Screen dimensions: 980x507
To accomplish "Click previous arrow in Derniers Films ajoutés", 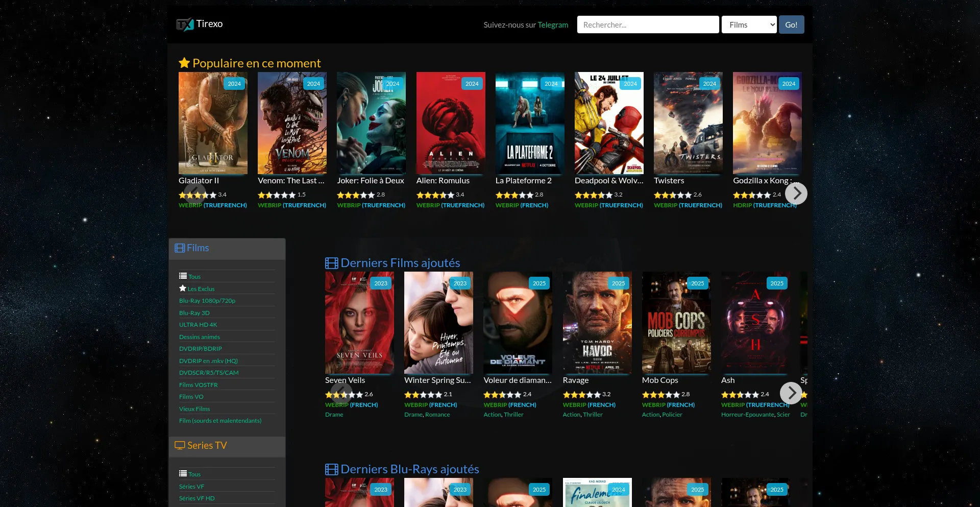I will (x=341, y=393).
